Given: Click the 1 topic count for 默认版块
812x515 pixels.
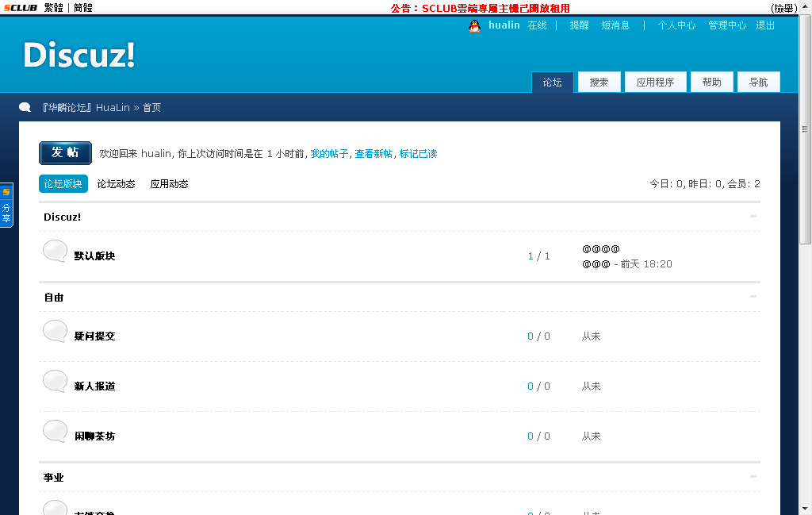Looking at the screenshot, I should [x=530, y=256].
